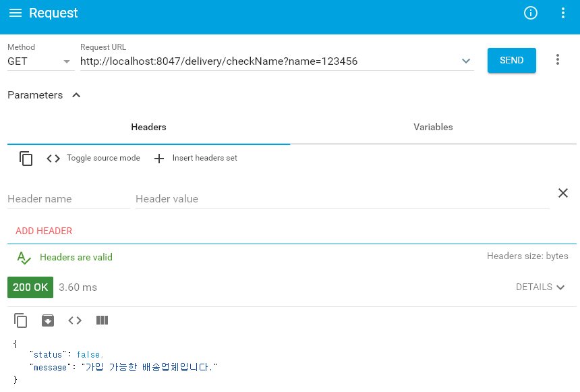Screen dimensions: 580x392
Task: Click ADD HEADER
Action: pyautogui.click(x=44, y=231)
